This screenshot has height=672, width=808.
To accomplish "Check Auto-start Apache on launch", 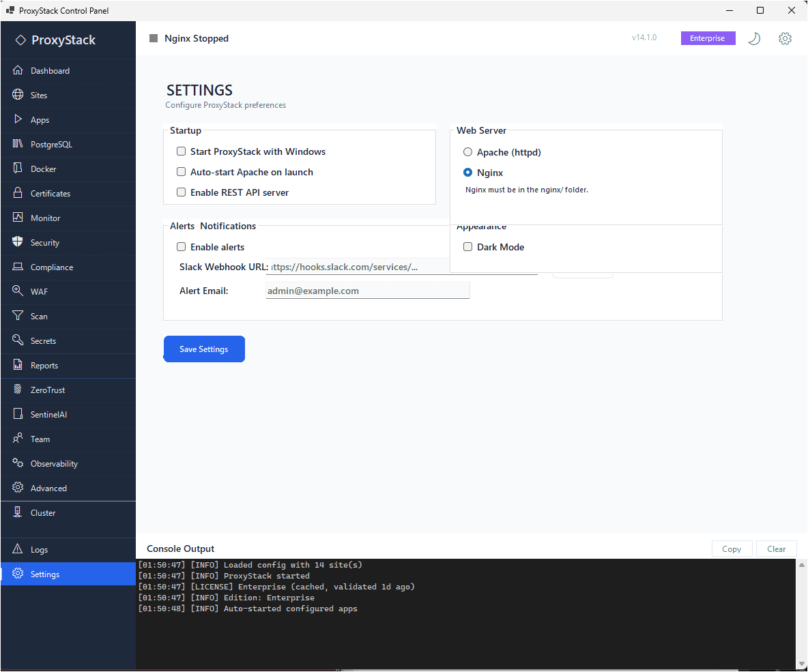I will point(181,172).
